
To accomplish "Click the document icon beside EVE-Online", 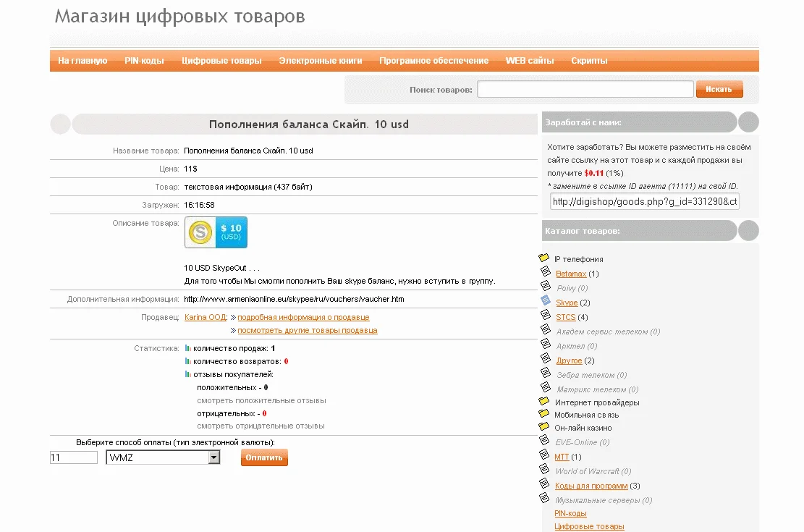I will point(544,439).
